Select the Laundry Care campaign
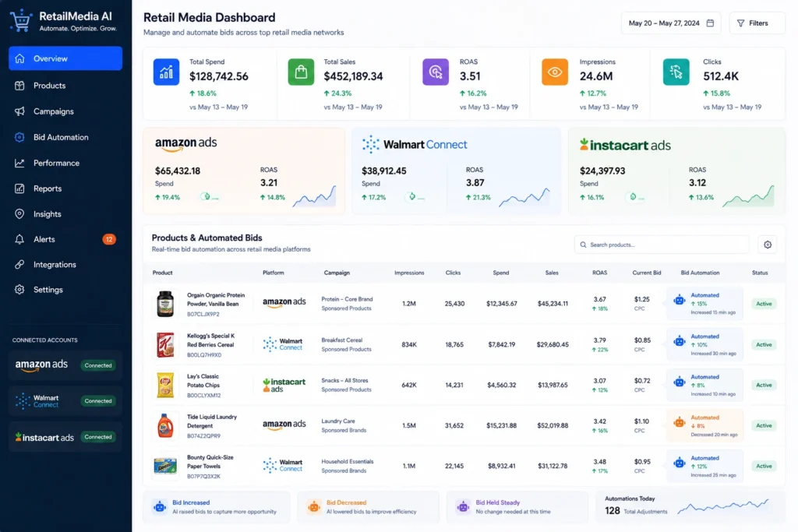 [338, 421]
